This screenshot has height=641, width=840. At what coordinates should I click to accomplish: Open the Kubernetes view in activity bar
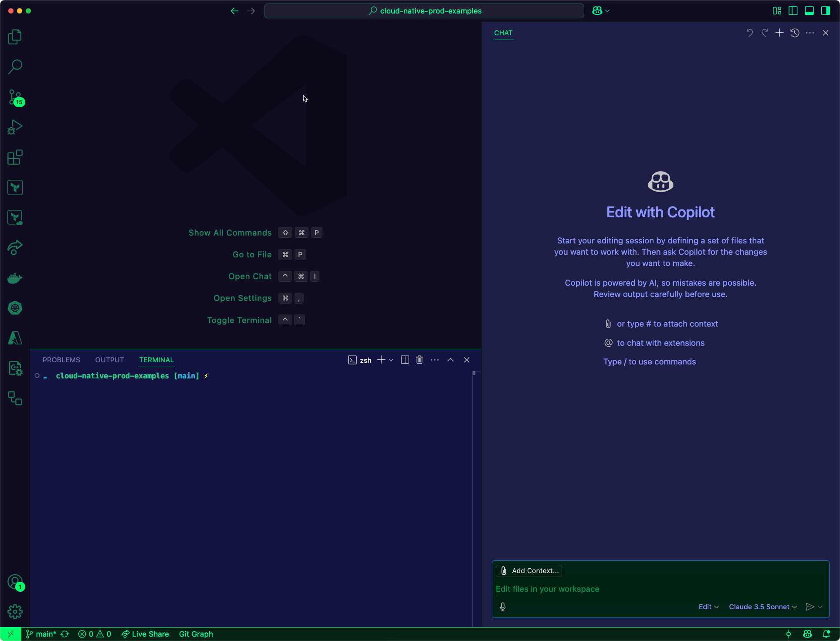click(15, 308)
